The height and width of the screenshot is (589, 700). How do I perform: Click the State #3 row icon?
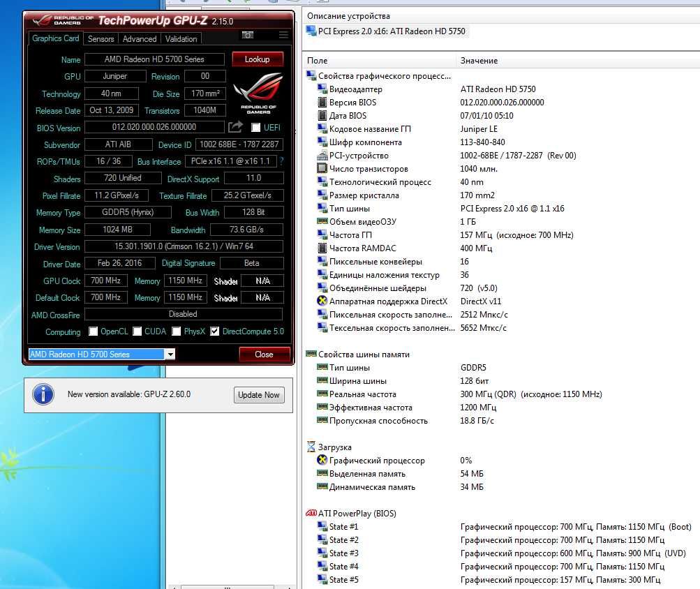[322, 553]
